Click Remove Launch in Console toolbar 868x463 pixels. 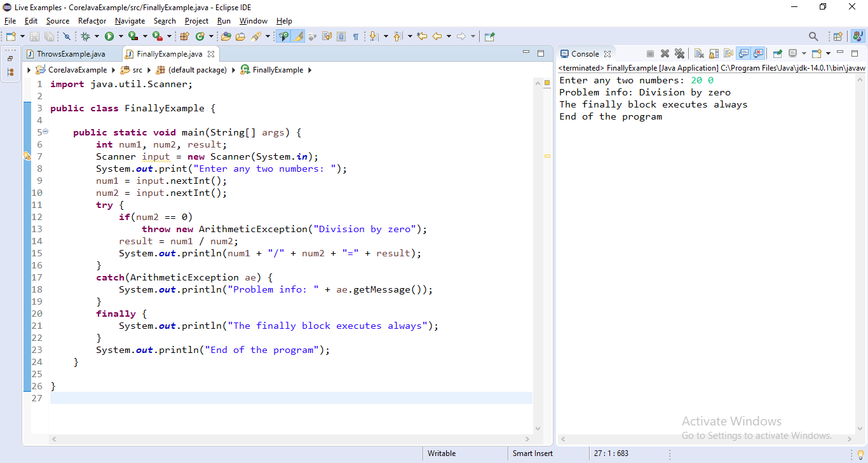[665, 53]
